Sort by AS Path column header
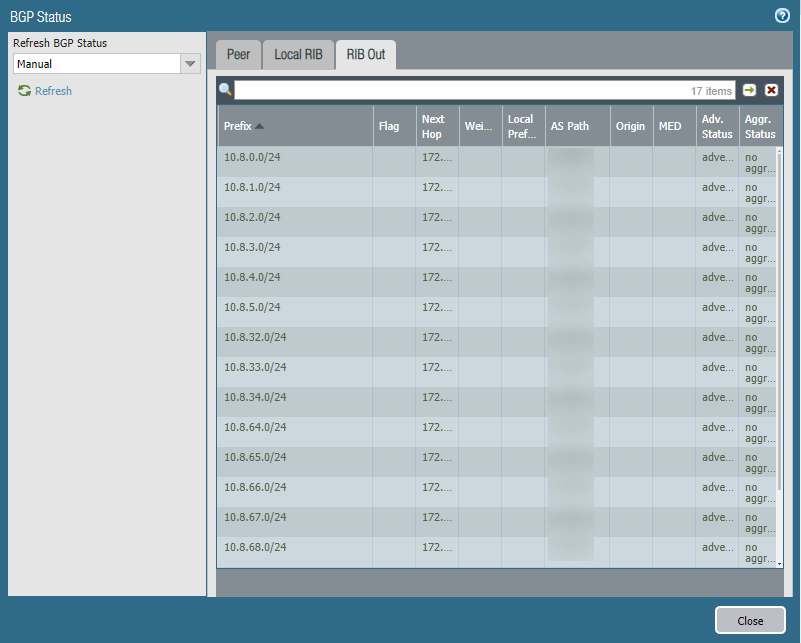Image resolution: width=801 pixels, height=643 pixels. pyautogui.click(x=570, y=127)
